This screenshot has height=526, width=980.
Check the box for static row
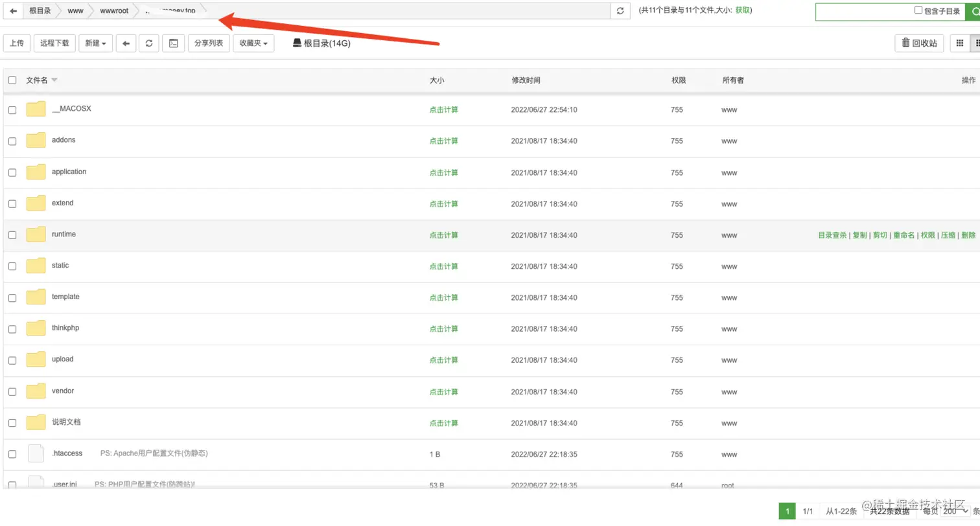[x=12, y=266]
